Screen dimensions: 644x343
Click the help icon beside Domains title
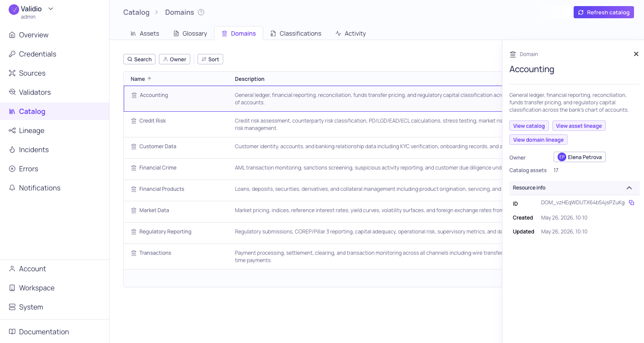pos(201,12)
